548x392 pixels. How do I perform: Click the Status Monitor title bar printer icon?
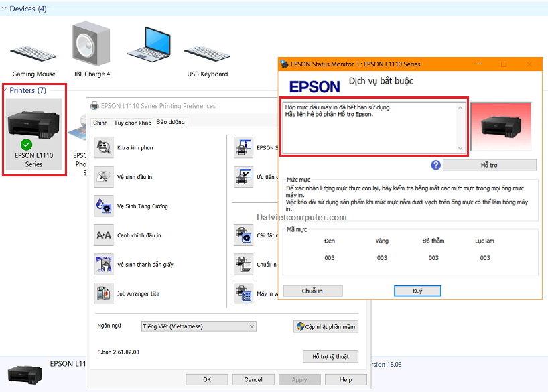point(285,64)
